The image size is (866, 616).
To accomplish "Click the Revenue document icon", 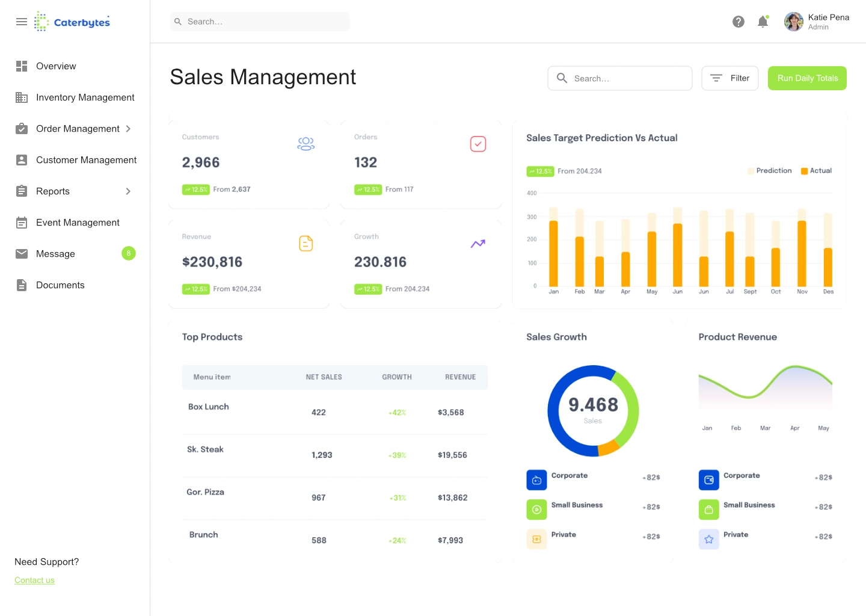I will (x=306, y=243).
